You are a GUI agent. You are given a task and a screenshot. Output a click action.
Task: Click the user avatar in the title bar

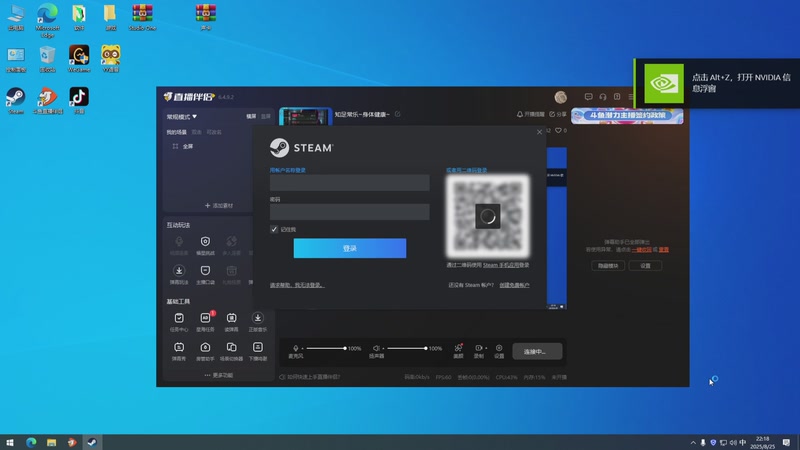[561, 97]
